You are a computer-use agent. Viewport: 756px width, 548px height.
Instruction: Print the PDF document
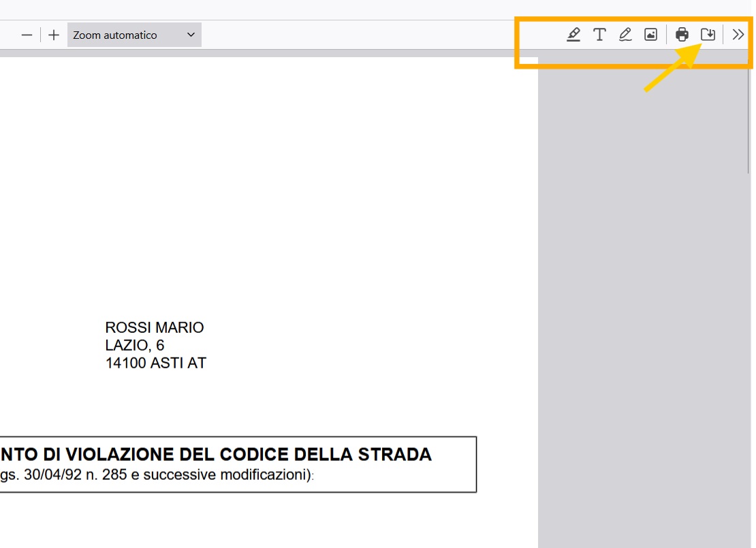682,35
